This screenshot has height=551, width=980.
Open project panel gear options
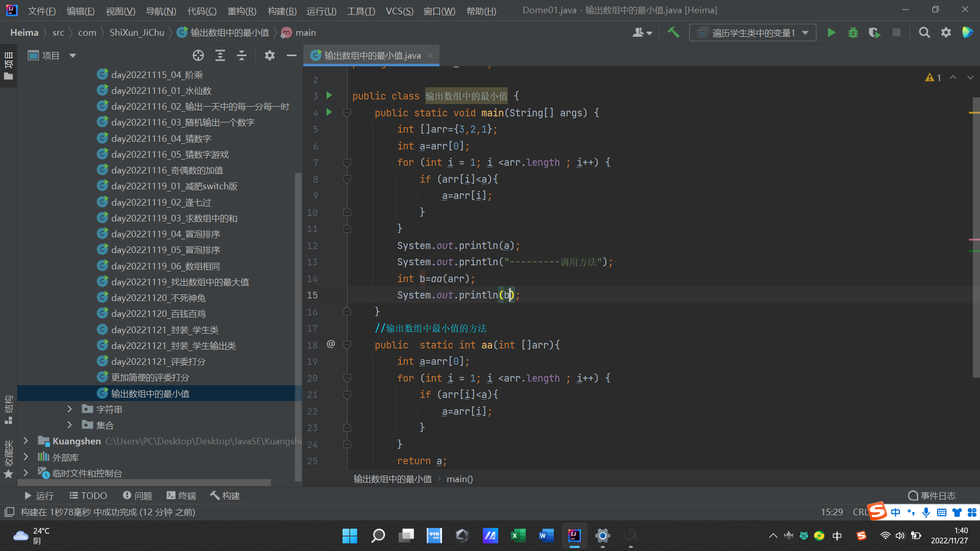point(269,56)
